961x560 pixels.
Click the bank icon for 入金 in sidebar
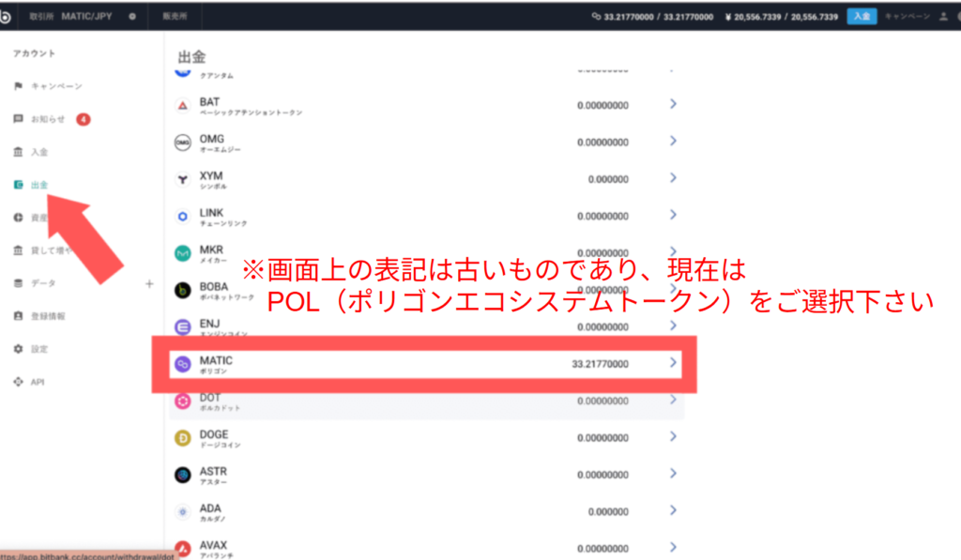(x=19, y=152)
